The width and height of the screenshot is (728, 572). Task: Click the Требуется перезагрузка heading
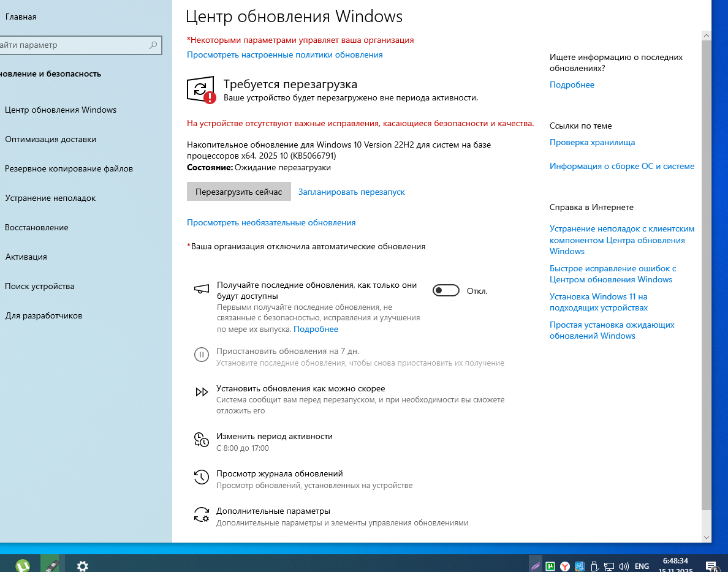290,84
